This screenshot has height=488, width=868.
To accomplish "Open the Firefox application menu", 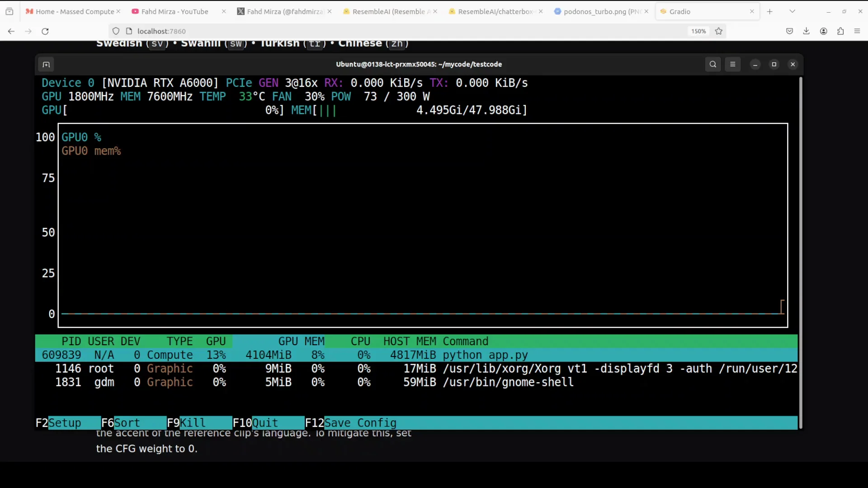I will click(857, 31).
